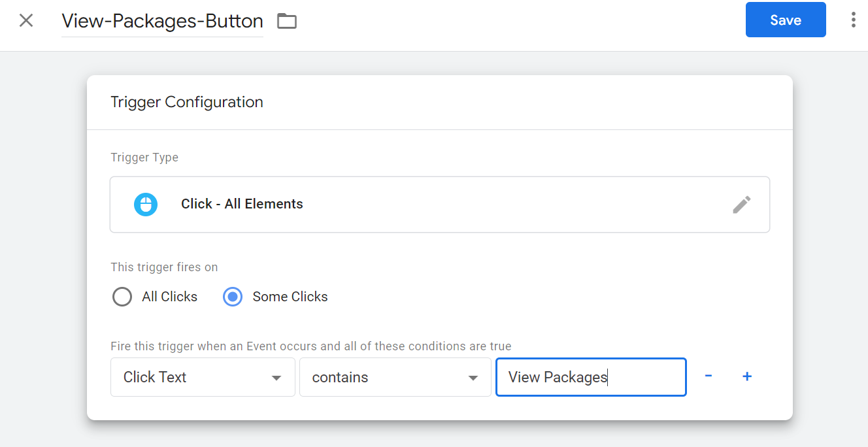Open the three-dot more actions menu
868x447 pixels.
point(853,20)
